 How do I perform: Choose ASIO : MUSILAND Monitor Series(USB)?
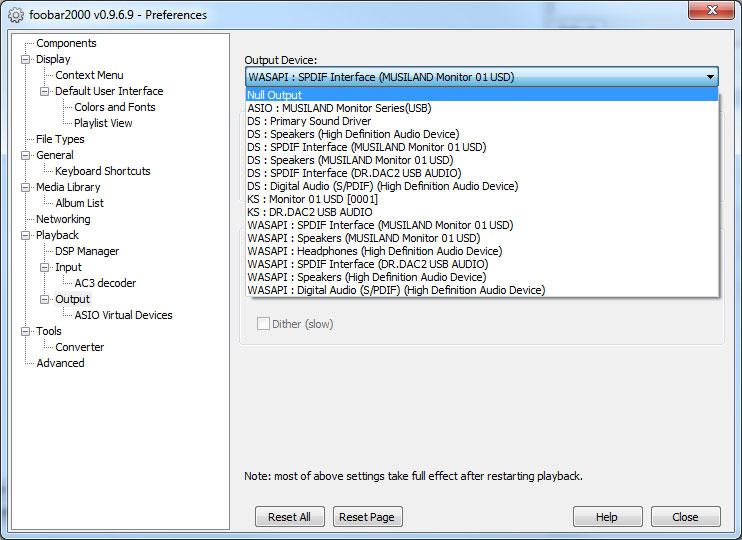(339, 108)
